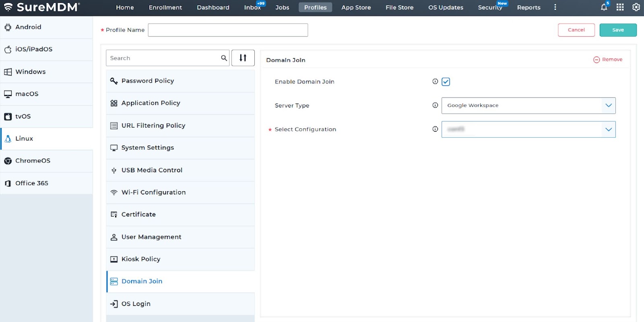Open the Security tab

coord(490,7)
